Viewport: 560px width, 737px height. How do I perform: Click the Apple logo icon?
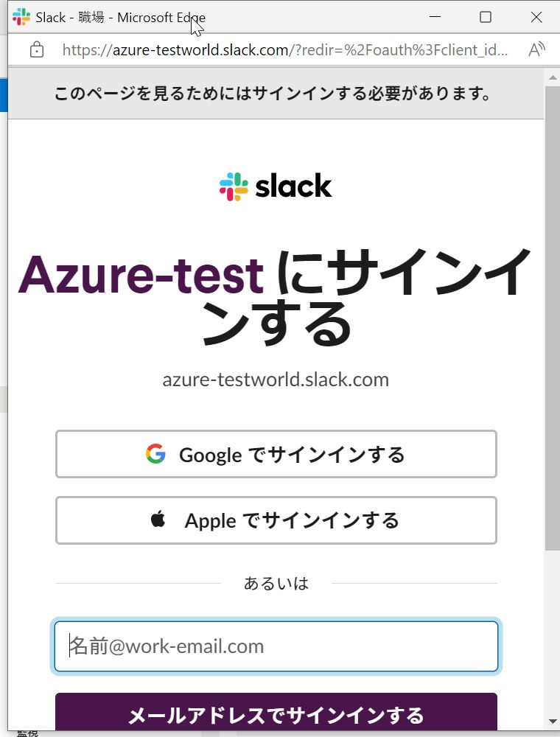(x=158, y=520)
